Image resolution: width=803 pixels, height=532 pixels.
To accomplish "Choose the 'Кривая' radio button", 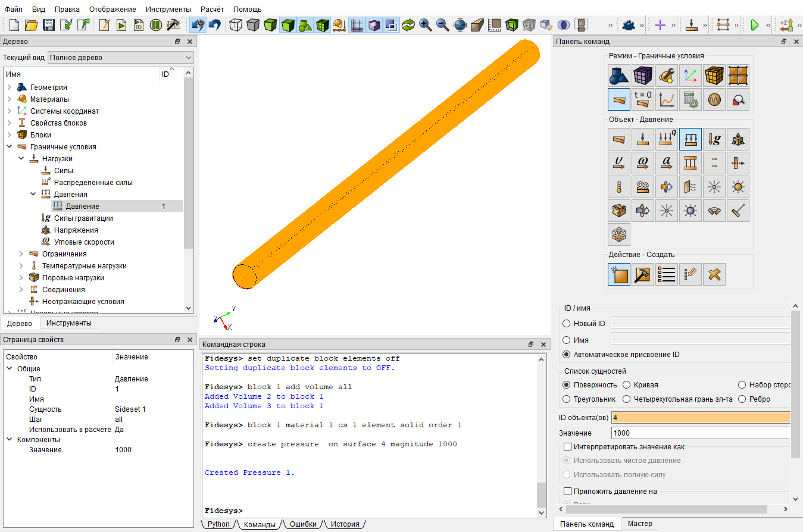I will 626,385.
